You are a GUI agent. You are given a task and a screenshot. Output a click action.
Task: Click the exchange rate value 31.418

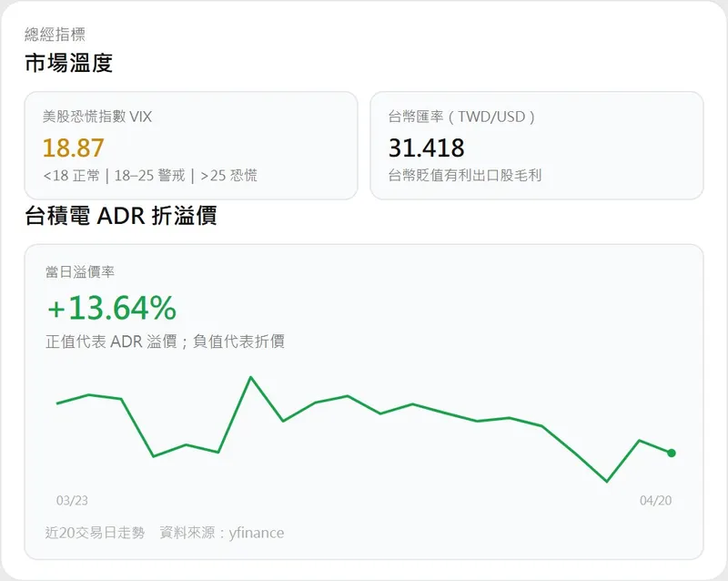(426, 148)
